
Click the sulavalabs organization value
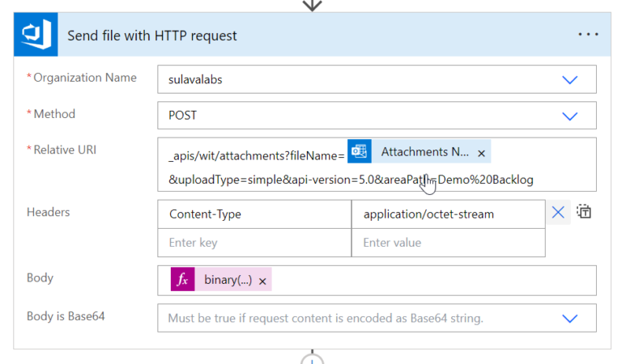[x=195, y=79]
